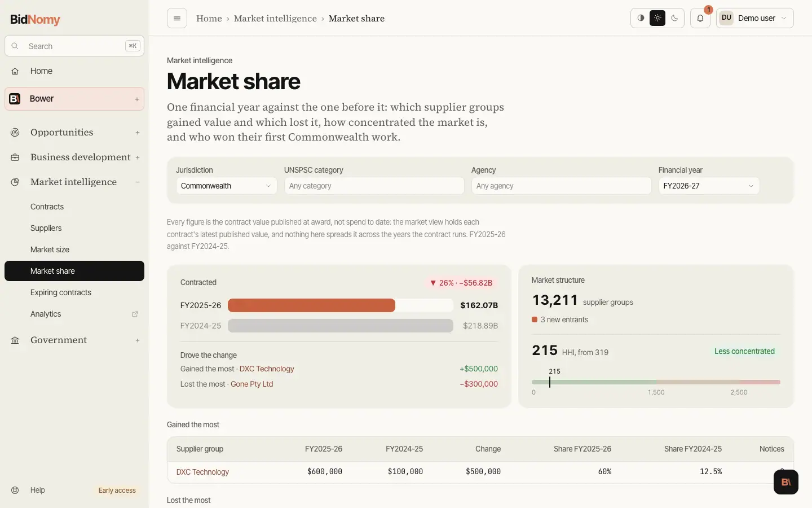This screenshot has width=812, height=508.
Task: Click the FY2024-25 contracted value bar
Action: click(x=341, y=326)
